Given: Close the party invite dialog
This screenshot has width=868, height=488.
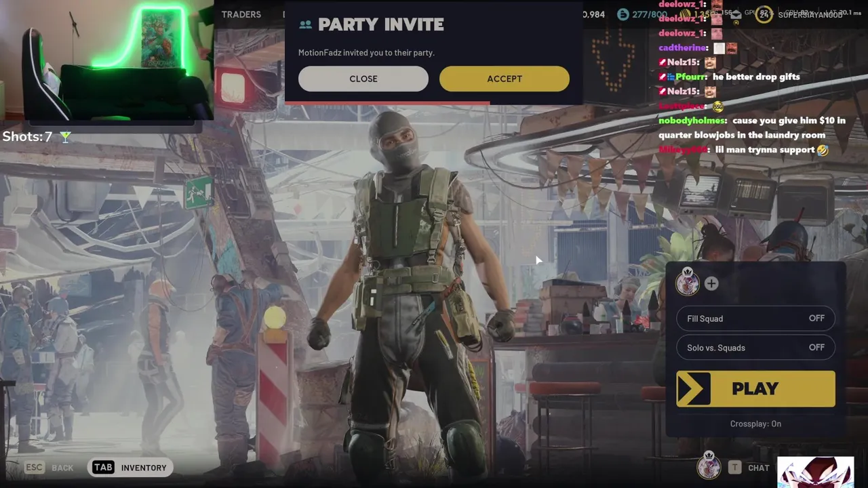Looking at the screenshot, I should [x=363, y=79].
